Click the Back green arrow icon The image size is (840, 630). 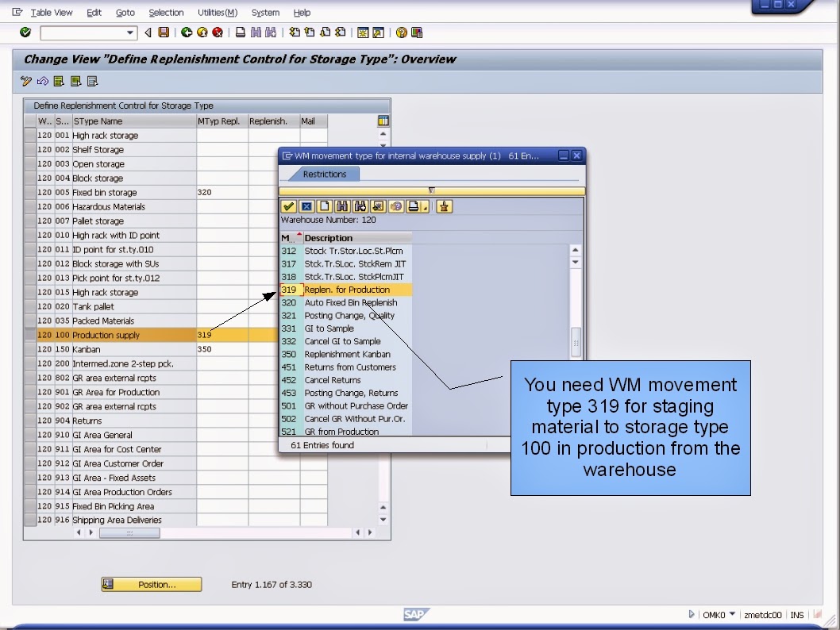186,33
